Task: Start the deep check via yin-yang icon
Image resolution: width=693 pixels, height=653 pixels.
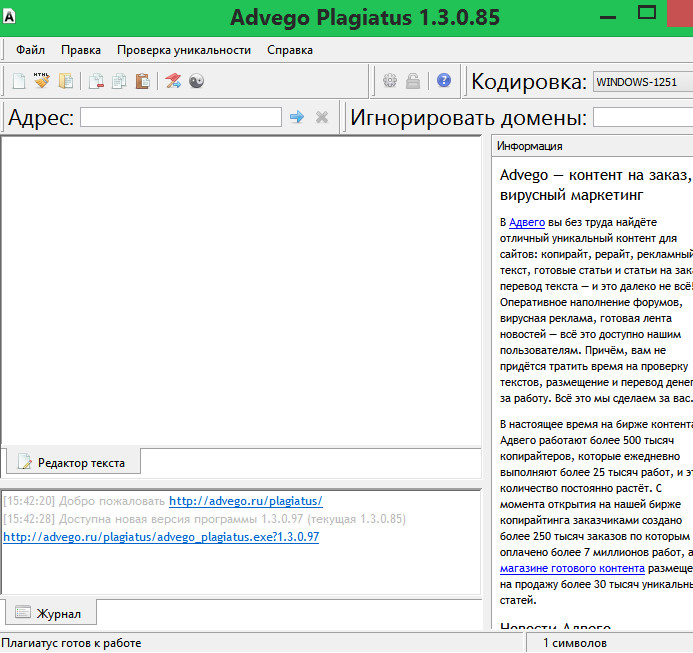Action: [x=196, y=81]
